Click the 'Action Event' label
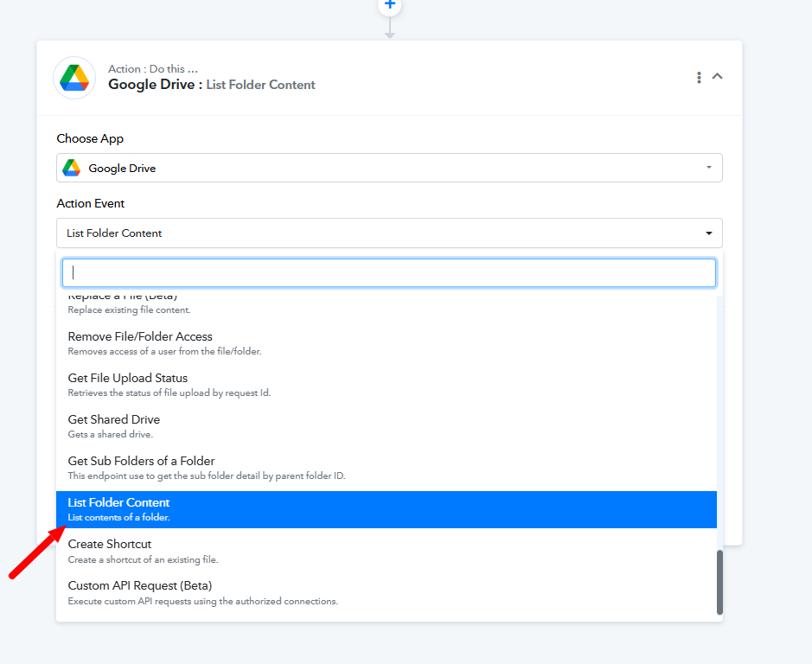Viewport: 812px width, 664px height. (91, 203)
